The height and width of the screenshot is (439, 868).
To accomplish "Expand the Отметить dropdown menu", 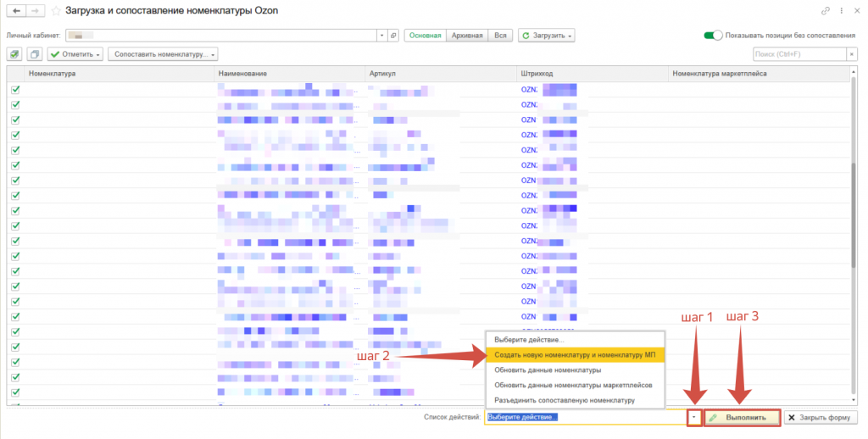I will click(x=75, y=54).
